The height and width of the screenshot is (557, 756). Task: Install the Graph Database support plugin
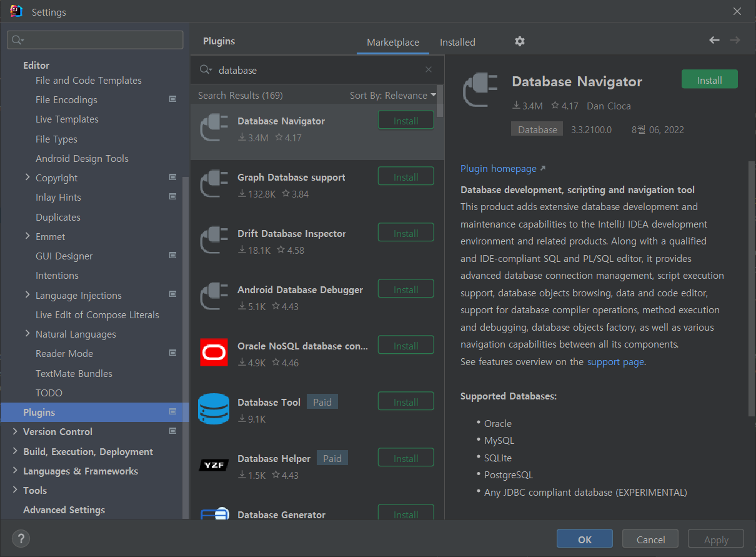[406, 177]
